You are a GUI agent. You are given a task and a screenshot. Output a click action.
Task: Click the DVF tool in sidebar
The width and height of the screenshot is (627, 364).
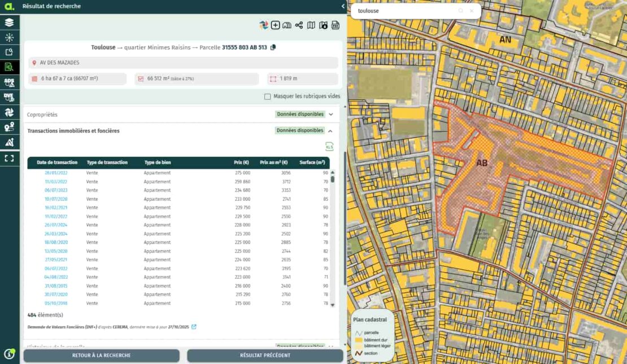[x=9, y=97]
